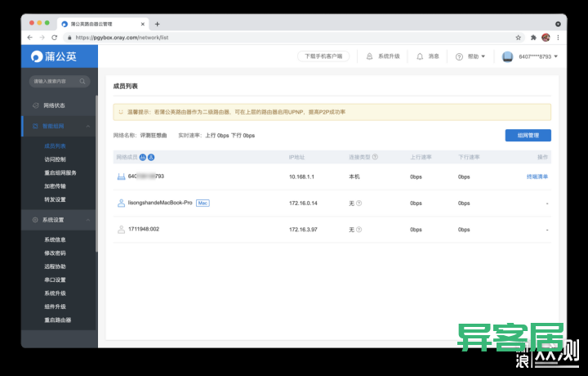Click the question icon in 1711948:002 connection cell

pyautogui.click(x=359, y=229)
